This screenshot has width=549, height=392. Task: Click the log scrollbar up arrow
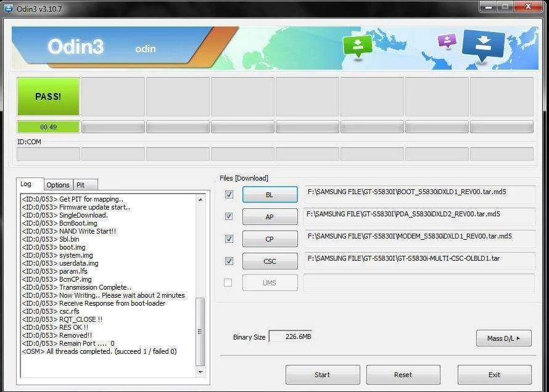[x=200, y=200]
